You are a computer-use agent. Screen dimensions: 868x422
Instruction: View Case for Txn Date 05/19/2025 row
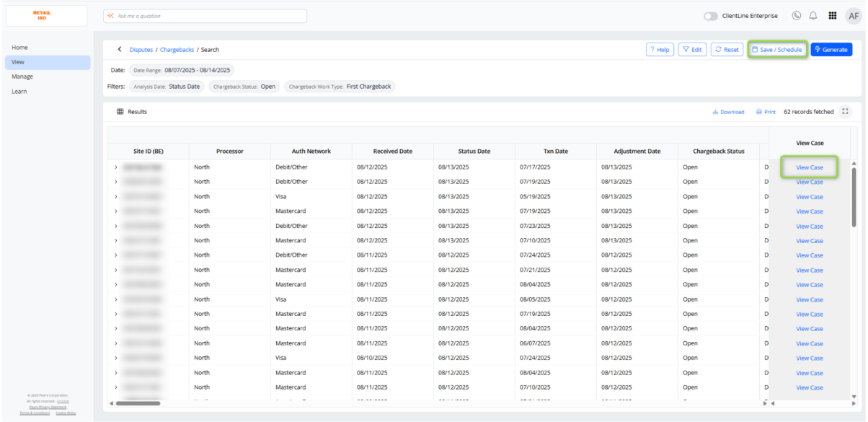click(x=809, y=197)
